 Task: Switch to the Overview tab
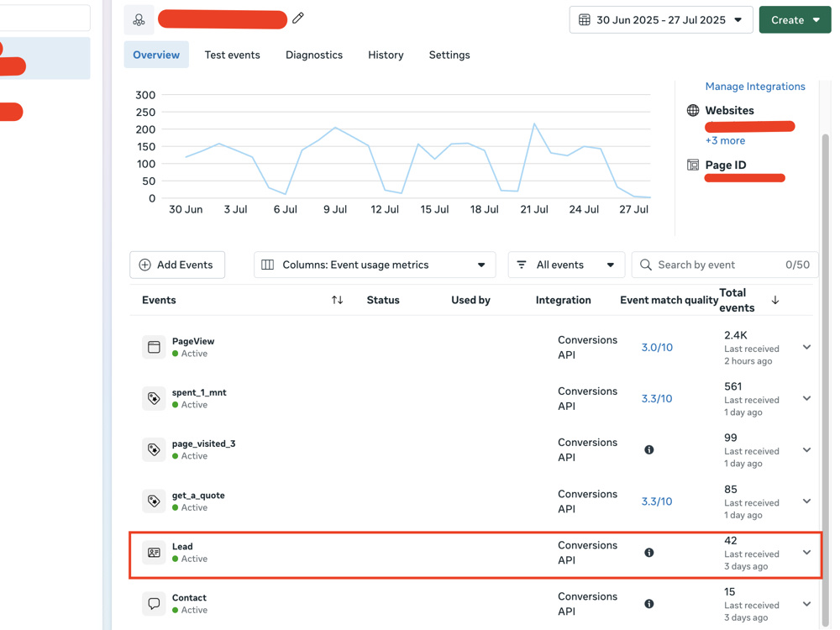(156, 55)
